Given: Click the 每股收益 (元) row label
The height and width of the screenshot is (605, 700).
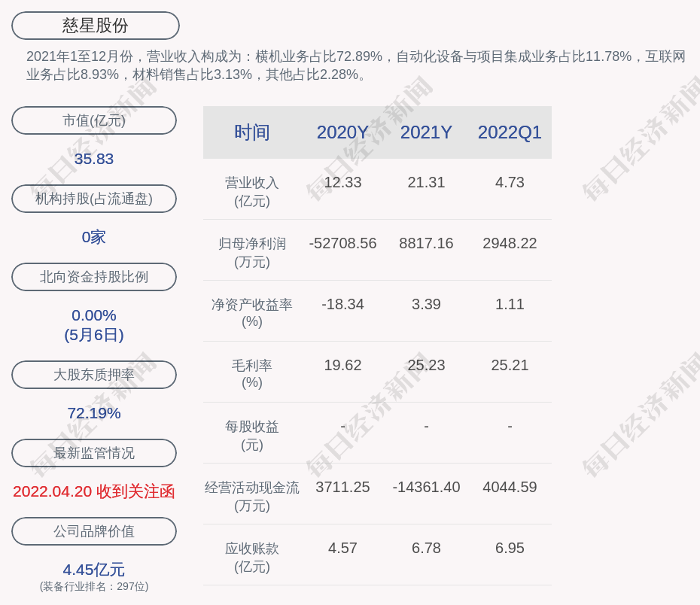Looking at the screenshot, I should [x=252, y=436].
